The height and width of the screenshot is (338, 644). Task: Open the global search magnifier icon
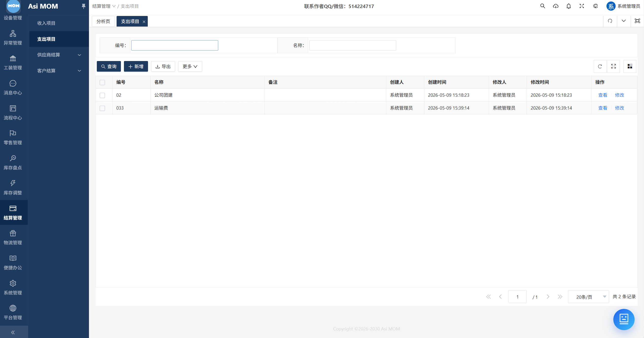pyautogui.click(x=542, y=6)
